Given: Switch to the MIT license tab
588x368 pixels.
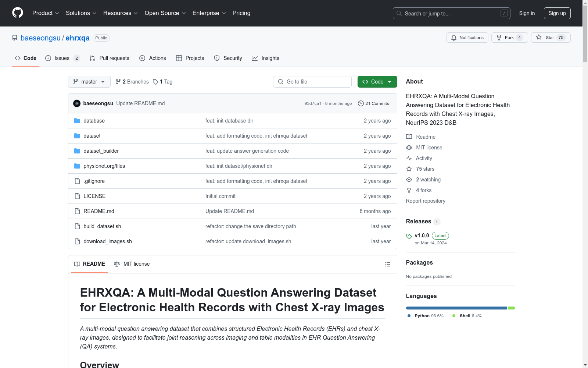Looking at the screenshot, I should click(x=132, y=264).
